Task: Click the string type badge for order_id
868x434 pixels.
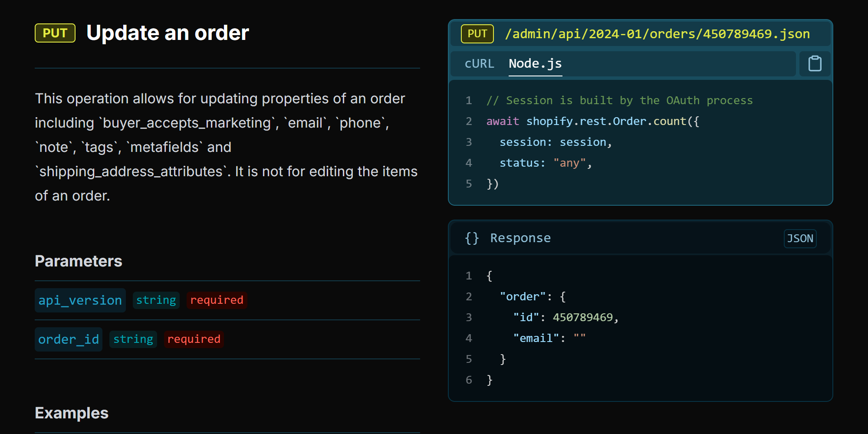Action: point(133,339)
